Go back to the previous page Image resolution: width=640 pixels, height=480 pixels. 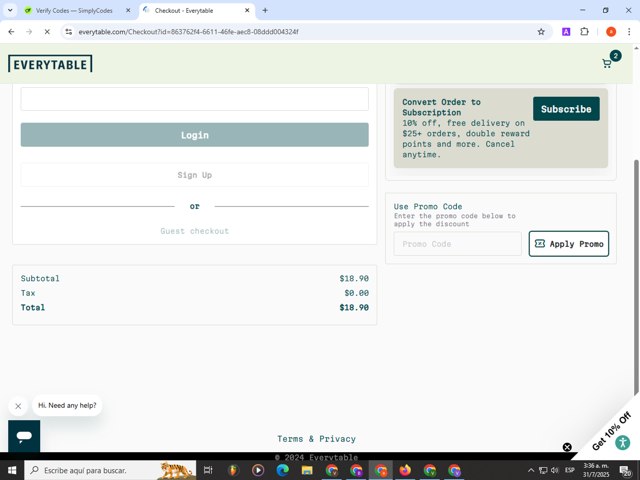click(x=11, y=32)
